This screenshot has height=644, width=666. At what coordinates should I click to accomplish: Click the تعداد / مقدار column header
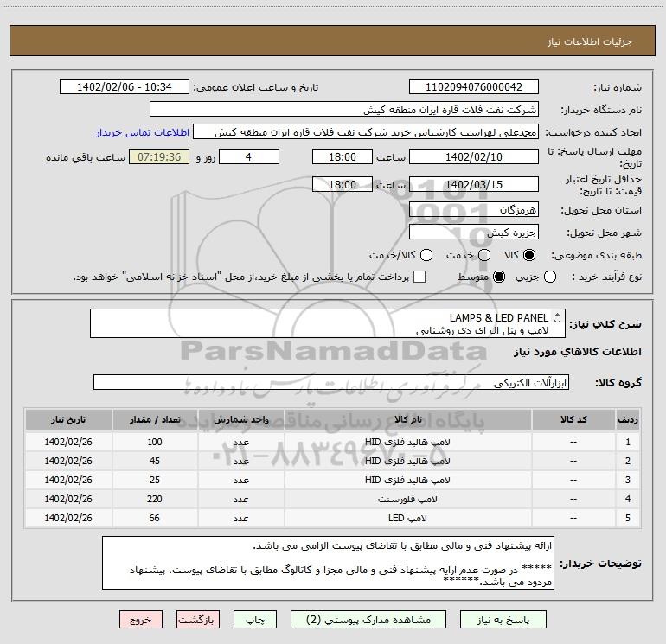coord(155,419)
